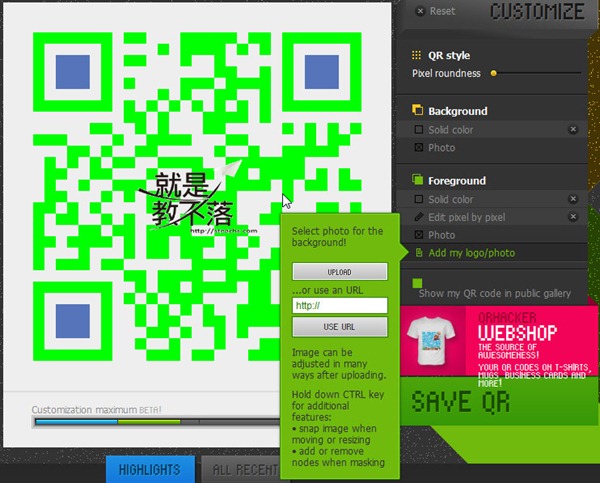
Task: Click the Background heading label
Action: coord(458,111)
